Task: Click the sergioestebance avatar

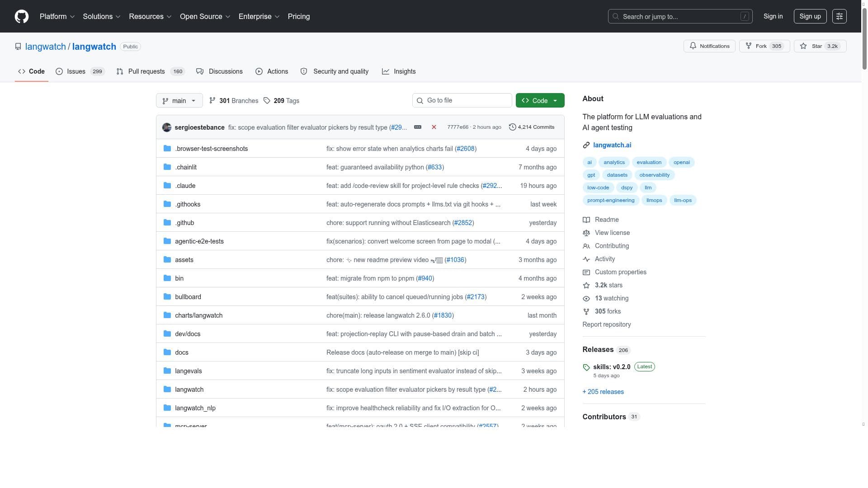Action: pos(167,127)
